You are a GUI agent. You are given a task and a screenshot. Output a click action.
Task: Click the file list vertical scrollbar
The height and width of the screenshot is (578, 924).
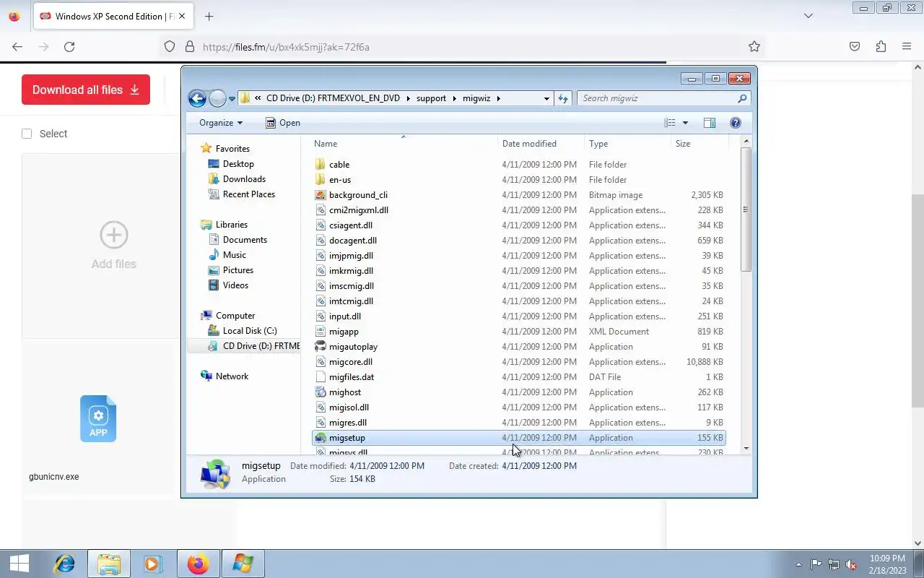click(x=746, y=210)
